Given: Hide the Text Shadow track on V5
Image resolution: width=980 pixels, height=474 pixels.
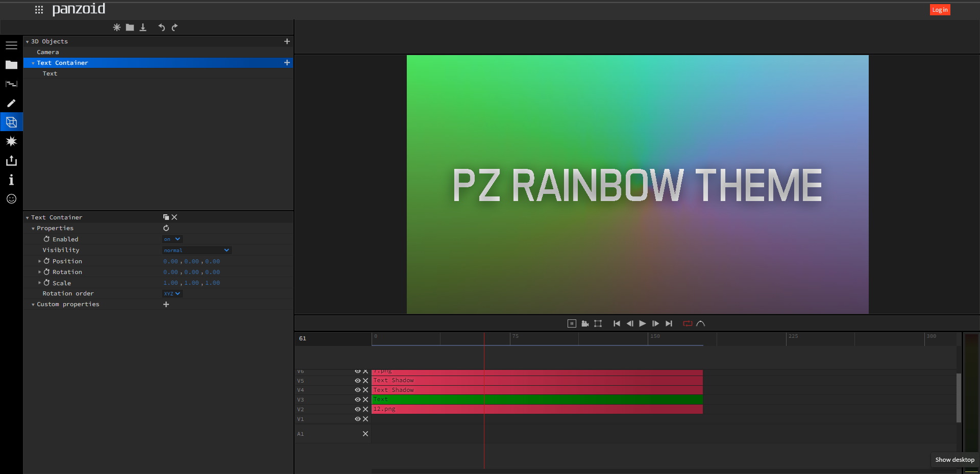Looking at the screenshot, I should click(x=358, y=380).
